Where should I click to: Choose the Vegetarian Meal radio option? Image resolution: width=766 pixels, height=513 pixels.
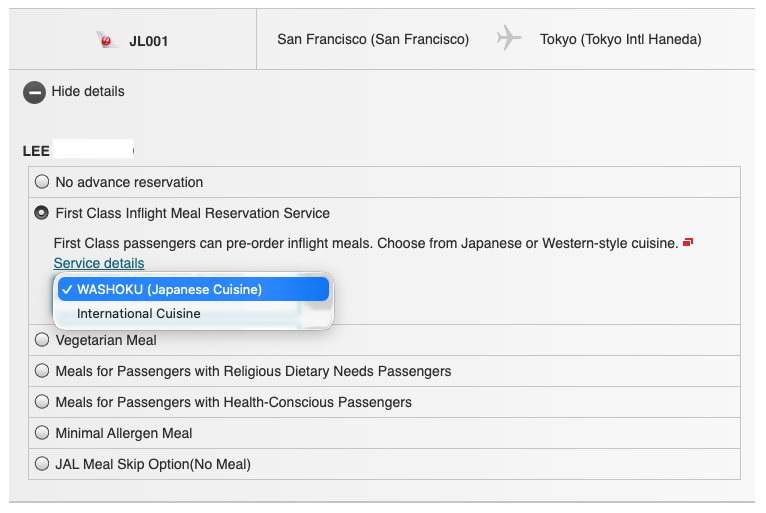pyautogui.click(x=42, y=340)
